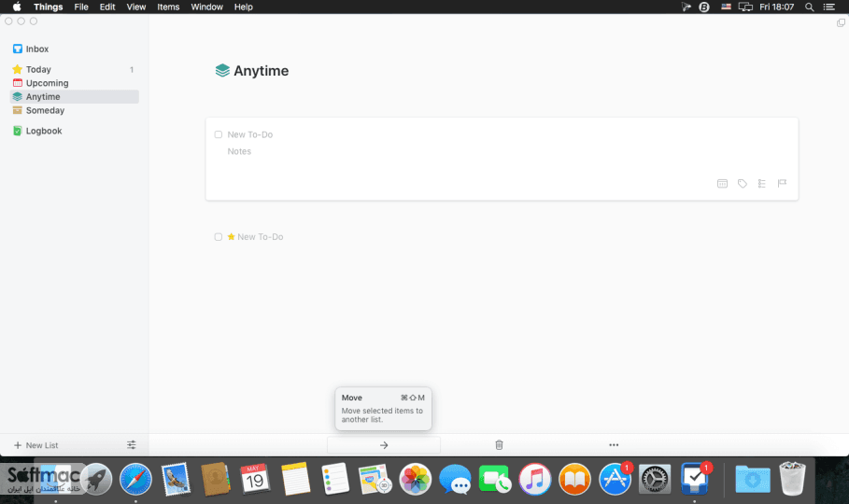Image resolution: width=849 pixels, height=504 pixels.
Task: Click the trash delete button
Action: (500, 445)
